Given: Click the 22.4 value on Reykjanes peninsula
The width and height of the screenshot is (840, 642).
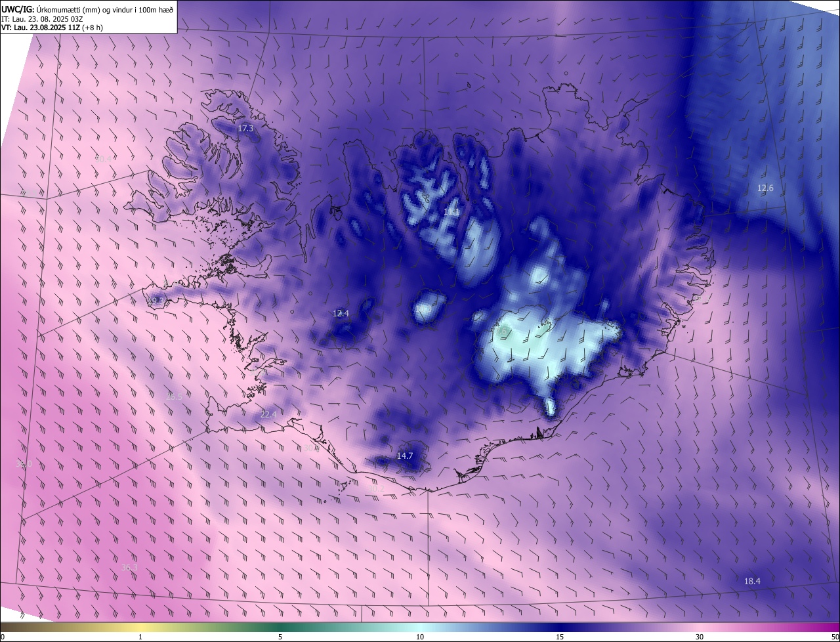Looking at the screenshot, I should point(268,415).
